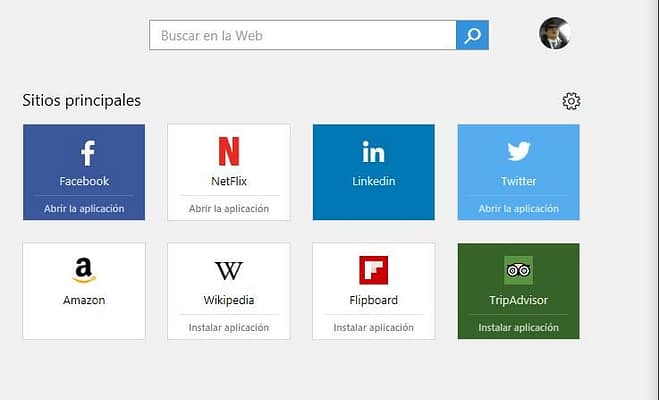Focus the 'Buscar en la Web' search field
Screen dimensions: 659x400
click(303, 35)
